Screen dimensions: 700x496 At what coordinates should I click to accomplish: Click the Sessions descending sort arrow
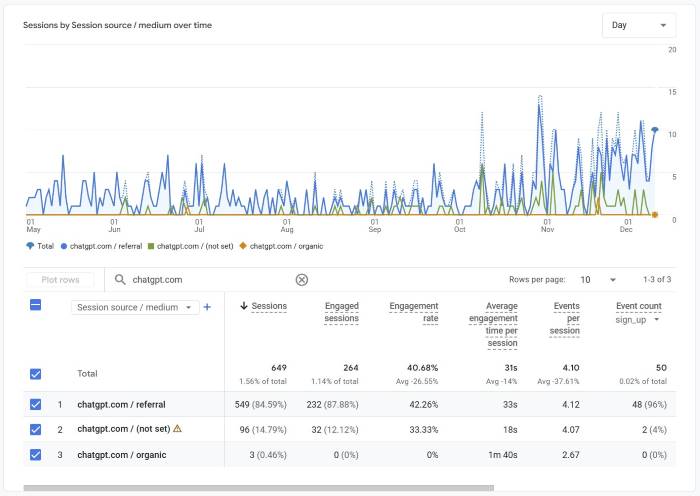pyautogui.click(x=244, y=306)
